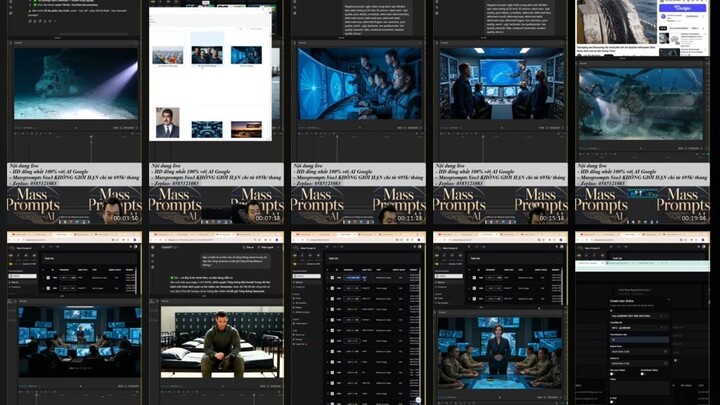
Task: Select the four-people group photo in file picker
Action: tap(207, 55)
